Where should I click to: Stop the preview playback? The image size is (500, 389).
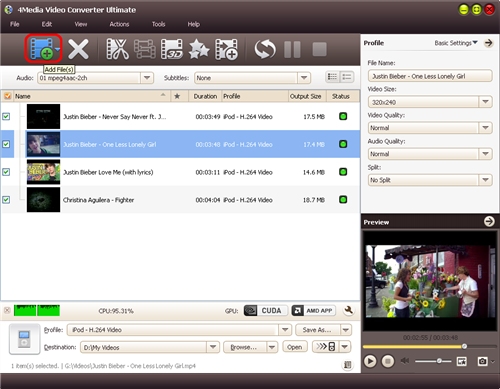(x=388, y=361)
